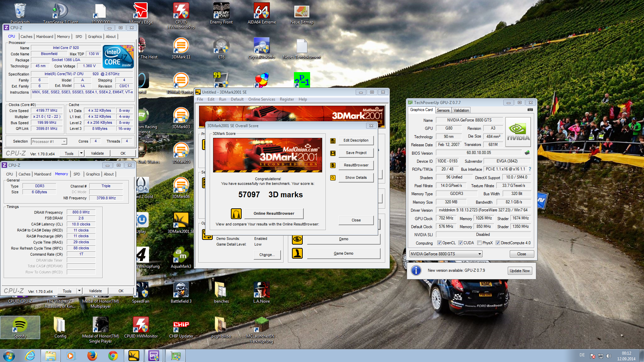644x362 pixels.
Task: Click the Online ResultBrowser button
Action: click(x=274, y=213)
